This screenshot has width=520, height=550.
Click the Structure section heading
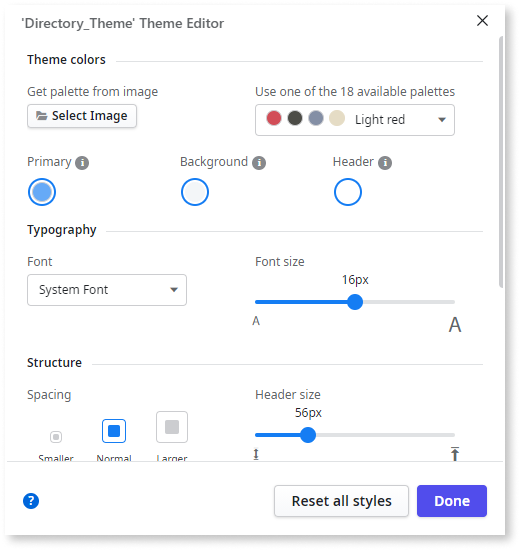[x=54, y=363]
